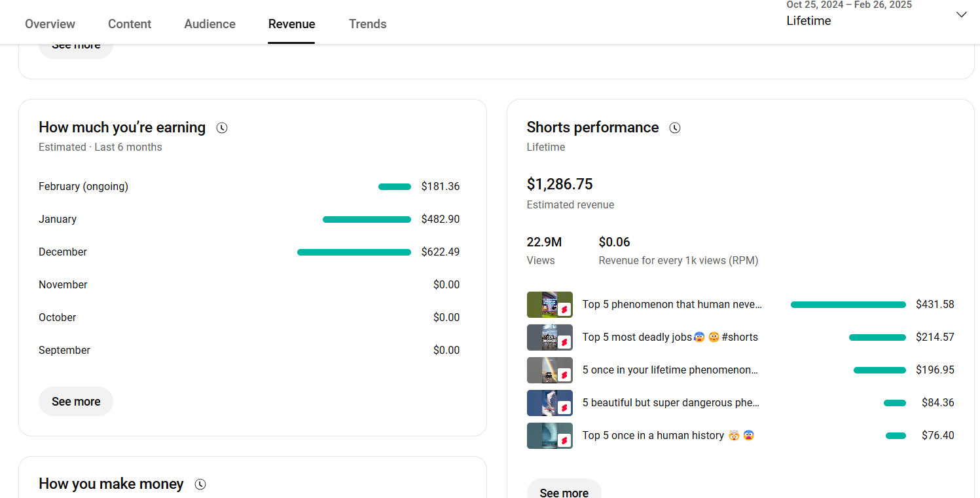This screenshot has width=980, height=498.
Task: Click the $0.06 RPM figure
Action: click(614, 242)
